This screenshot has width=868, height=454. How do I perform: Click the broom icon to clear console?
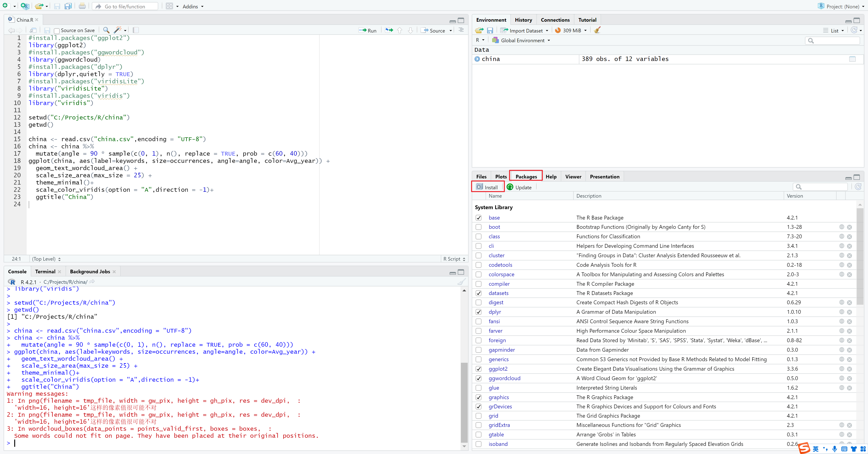pos(461,282)
